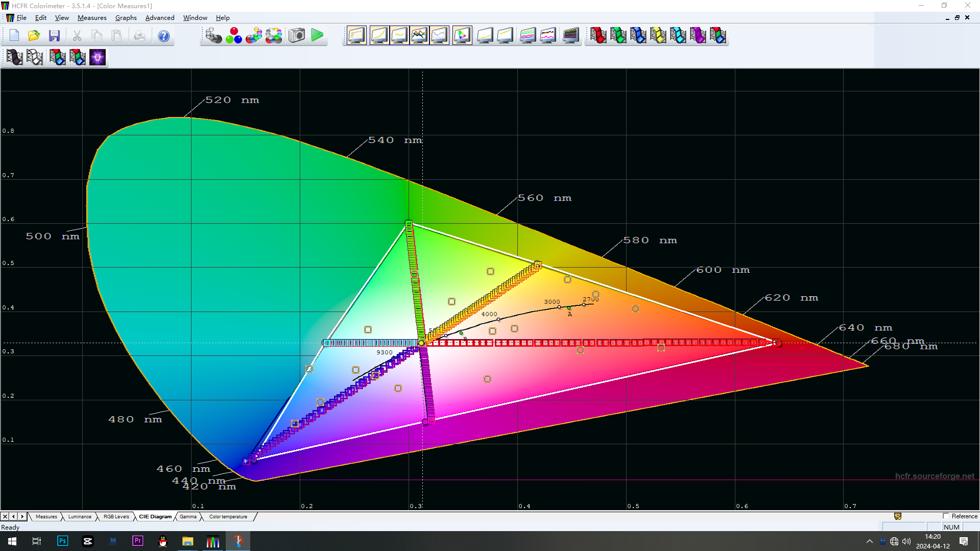This screenshot has width=980, height=551.
Task: Open the Measures menu
Action: click(92, 17)
